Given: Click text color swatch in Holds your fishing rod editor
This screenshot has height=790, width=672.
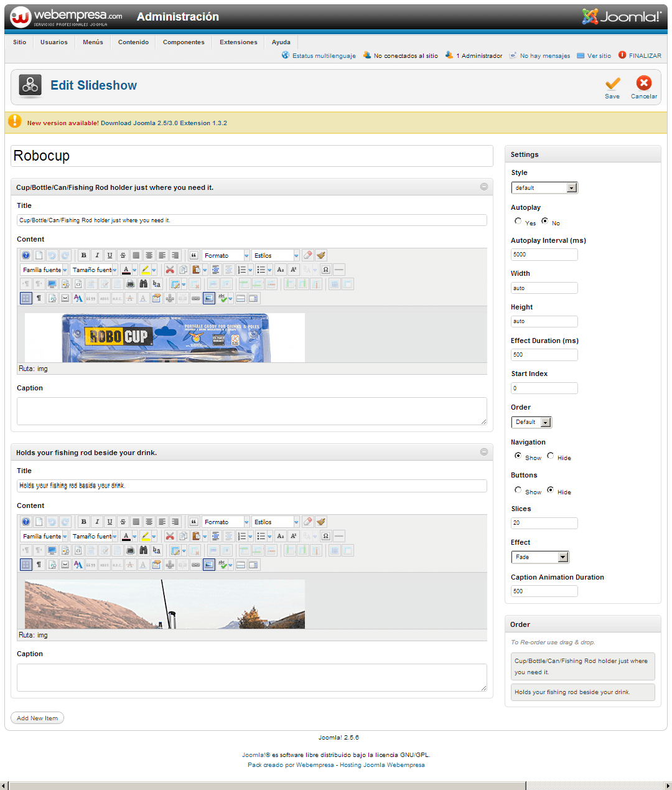Looking at the screenshot, I should click(126, 536).
